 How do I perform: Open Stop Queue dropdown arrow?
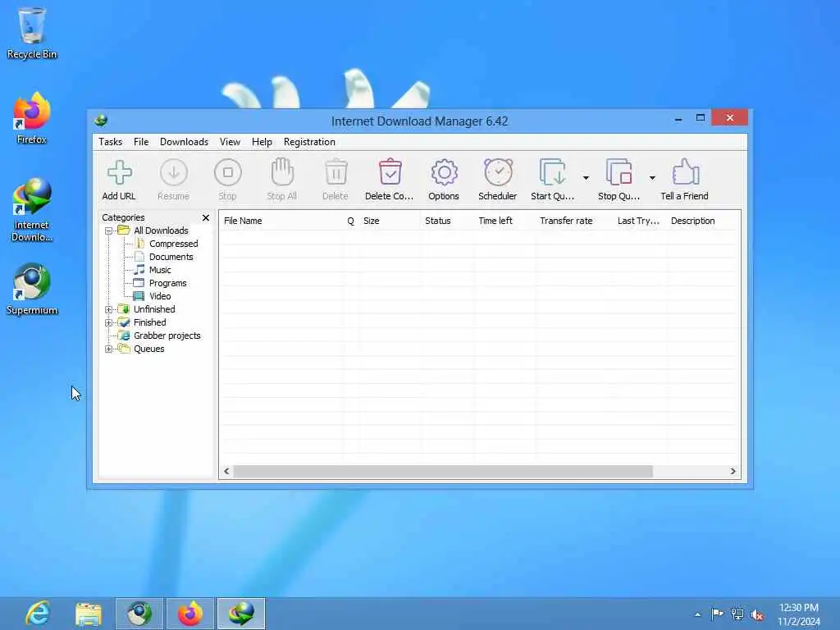tap(652, 178)
